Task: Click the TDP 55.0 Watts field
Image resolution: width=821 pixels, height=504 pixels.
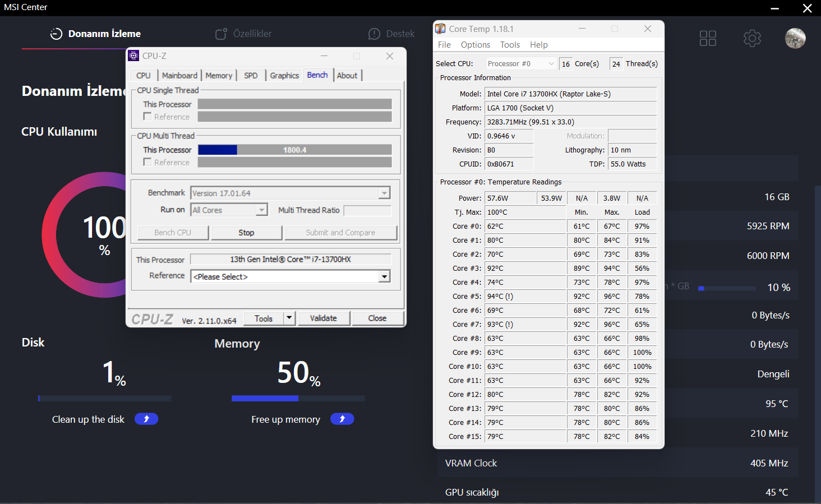Action: pos(632,164)
